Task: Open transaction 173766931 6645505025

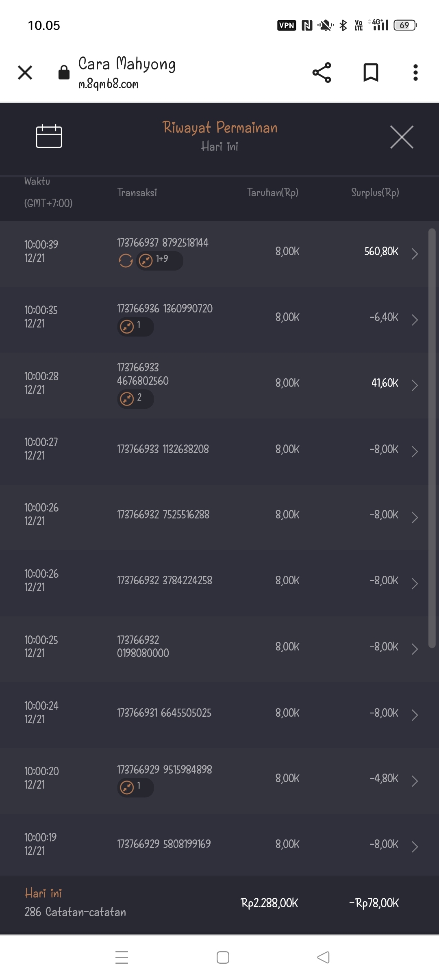Action: (164, 713)
